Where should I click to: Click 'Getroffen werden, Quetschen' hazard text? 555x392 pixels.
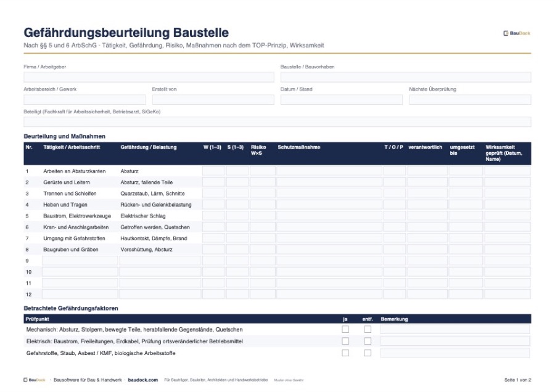click(x=155, y=227)
